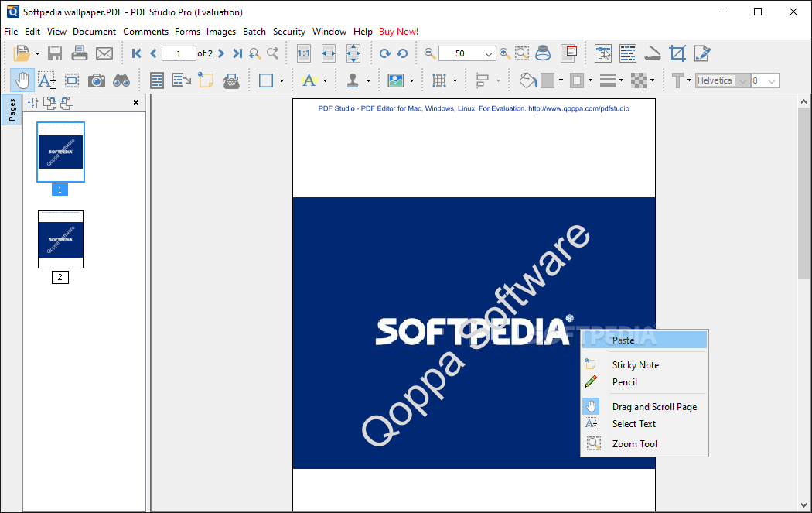Select the typewriter tool

pyautogui.click(x=231, y=80)
